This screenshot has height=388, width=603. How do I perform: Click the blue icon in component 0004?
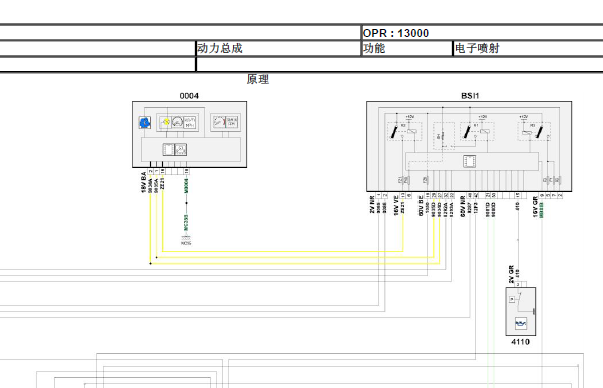tap(145, 123)
